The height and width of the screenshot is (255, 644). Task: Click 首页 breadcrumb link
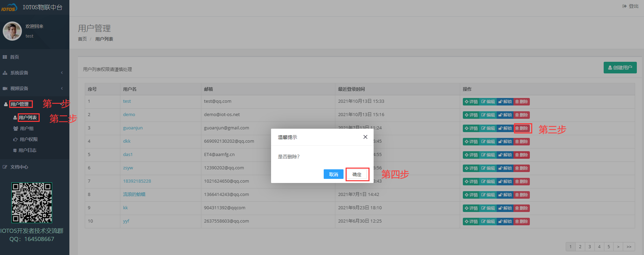click(82, 39)
